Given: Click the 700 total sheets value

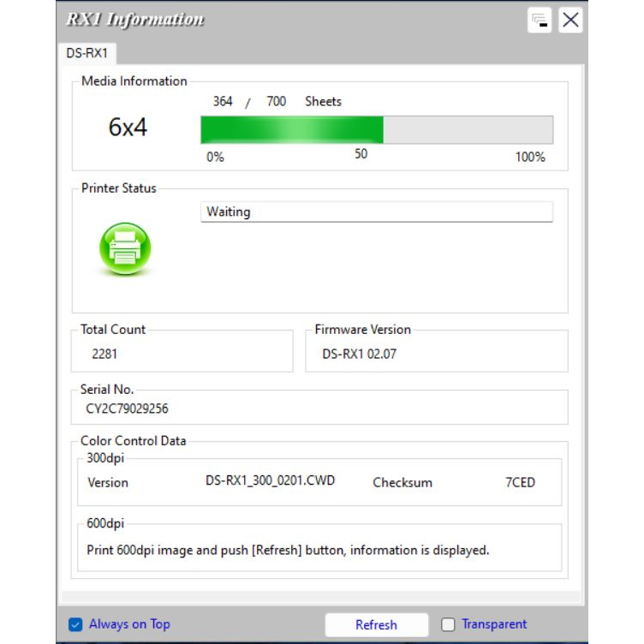Looking at the screenshot, I should point(276,101).
